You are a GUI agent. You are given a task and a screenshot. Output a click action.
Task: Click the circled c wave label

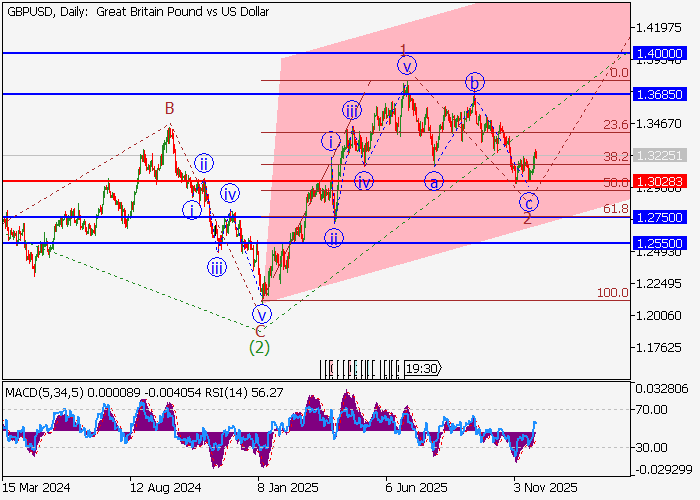528,202
